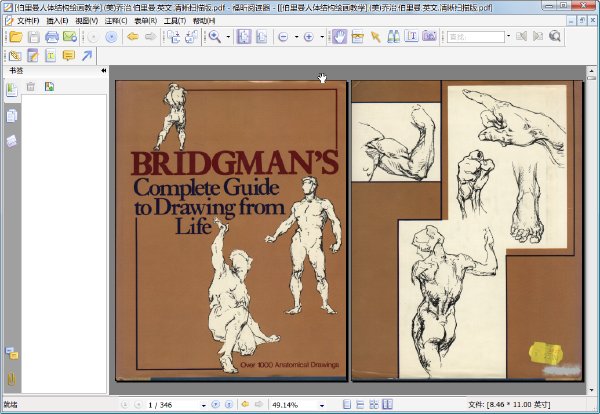600x414 pixels.
Task: Switch to single page layout
Action: pos(347,404)
